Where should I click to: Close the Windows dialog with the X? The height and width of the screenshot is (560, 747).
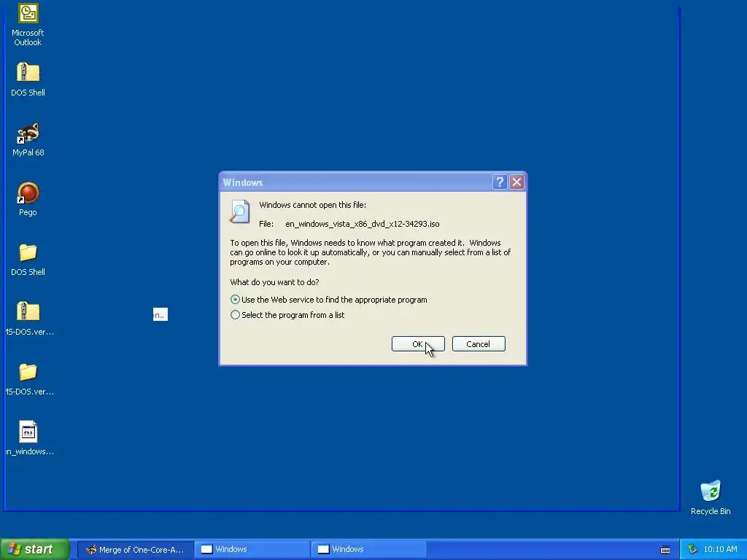point(517,182)
